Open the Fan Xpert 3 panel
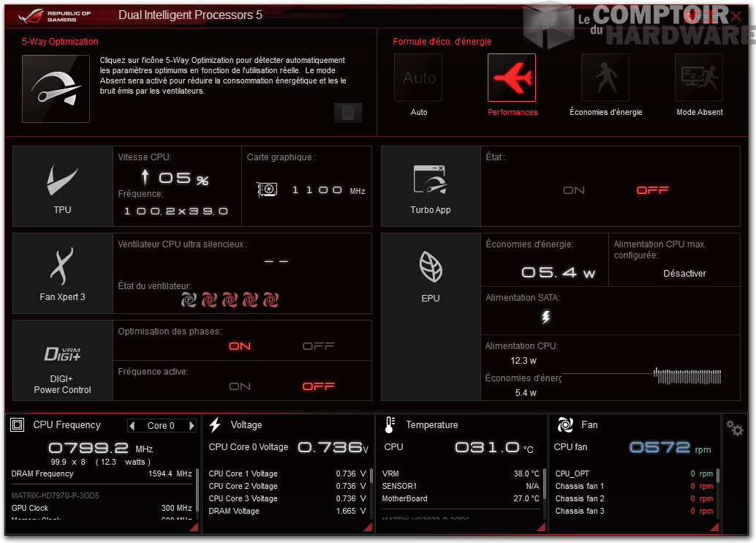 point(63,273)
